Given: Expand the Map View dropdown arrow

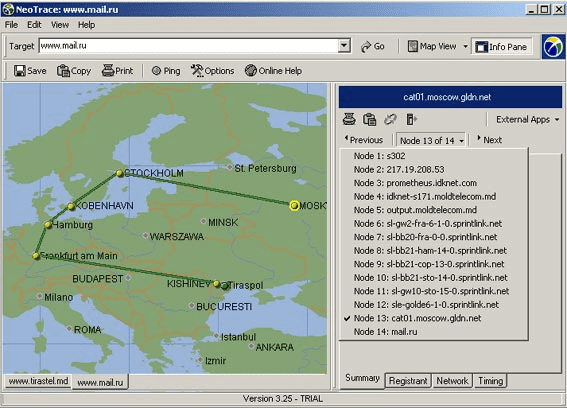Looking at the screenshot, I should click(465, 46).
